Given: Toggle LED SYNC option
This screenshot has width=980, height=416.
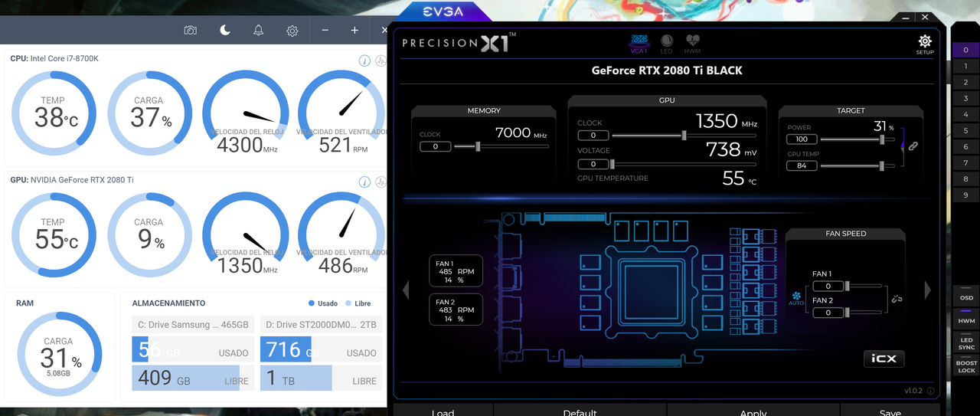Looking at the screenshot, I should [x=966, y=343].
